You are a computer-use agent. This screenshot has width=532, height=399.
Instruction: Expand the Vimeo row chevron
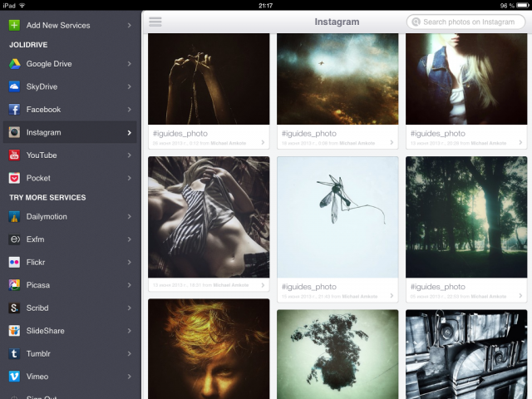[130, 377]
